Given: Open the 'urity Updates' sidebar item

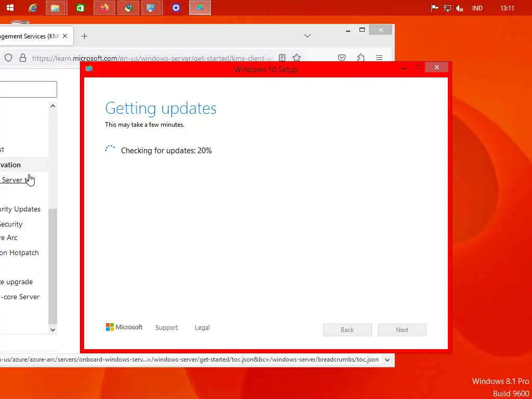Looking at the screenshot, I should (x=20, y=209).
